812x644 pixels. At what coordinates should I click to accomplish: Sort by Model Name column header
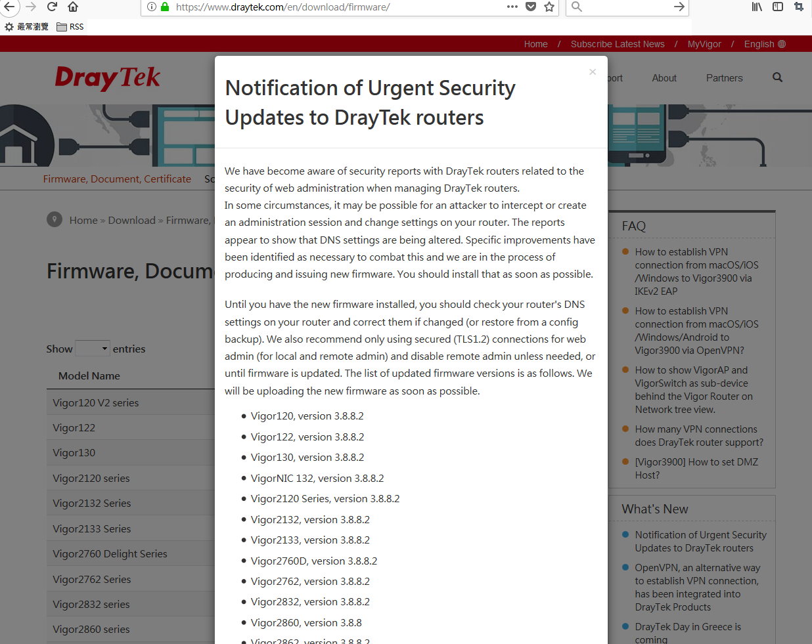click(x=89, y=376)
